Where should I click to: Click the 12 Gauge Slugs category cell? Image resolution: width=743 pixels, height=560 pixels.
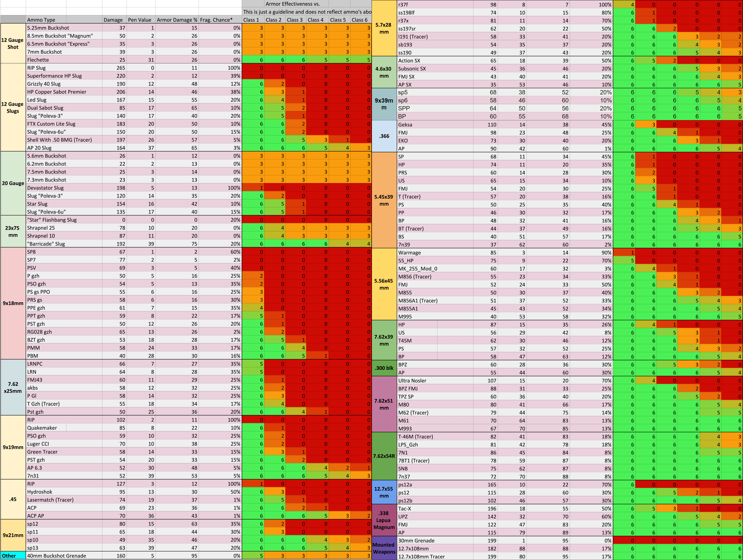[x=13, y=108]
